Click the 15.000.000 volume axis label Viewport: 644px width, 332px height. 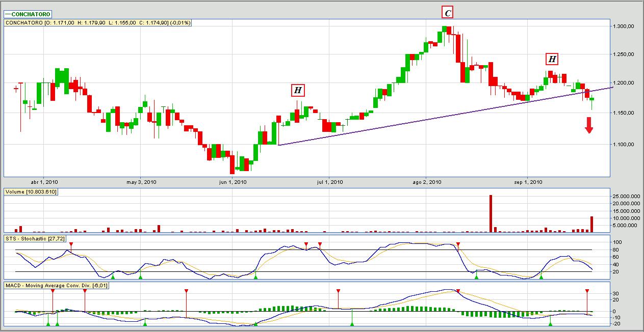625,210
